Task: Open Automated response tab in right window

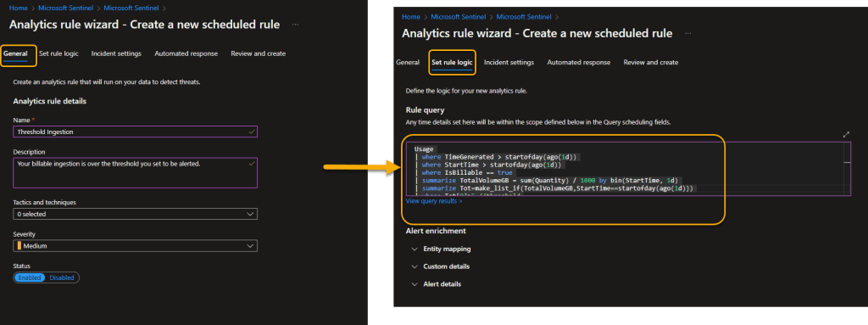Action: pyautogui.click(x=578, y=63)
